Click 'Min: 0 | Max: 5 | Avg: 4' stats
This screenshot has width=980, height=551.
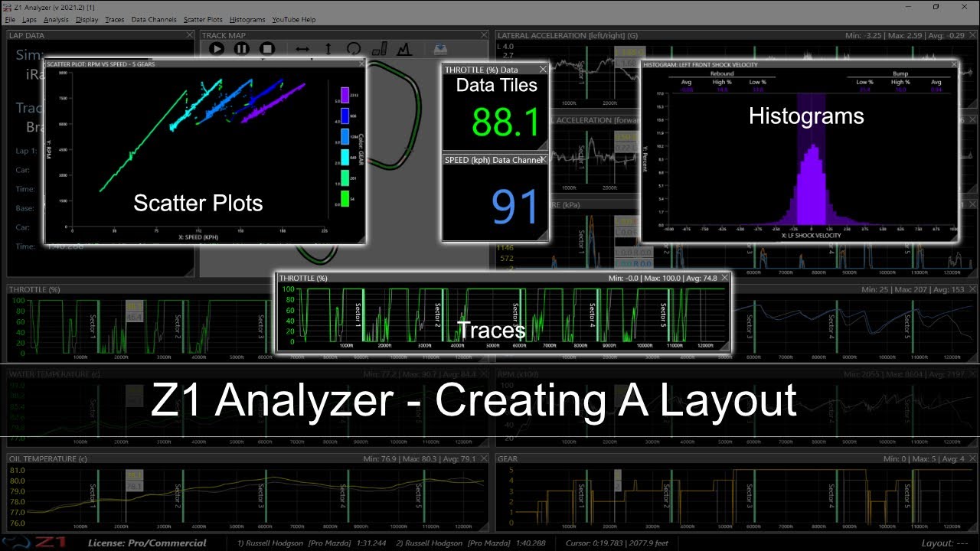(924, 458)
